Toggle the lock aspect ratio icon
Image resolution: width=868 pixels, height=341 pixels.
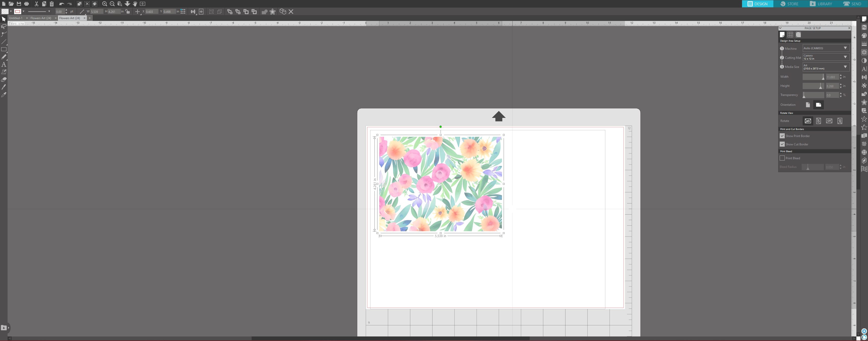click(127, 11)
